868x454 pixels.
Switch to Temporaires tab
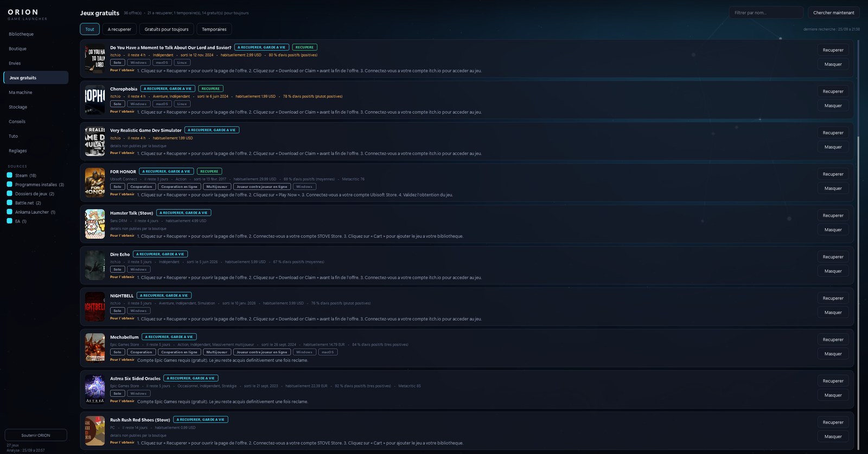(x=214, y=29)
